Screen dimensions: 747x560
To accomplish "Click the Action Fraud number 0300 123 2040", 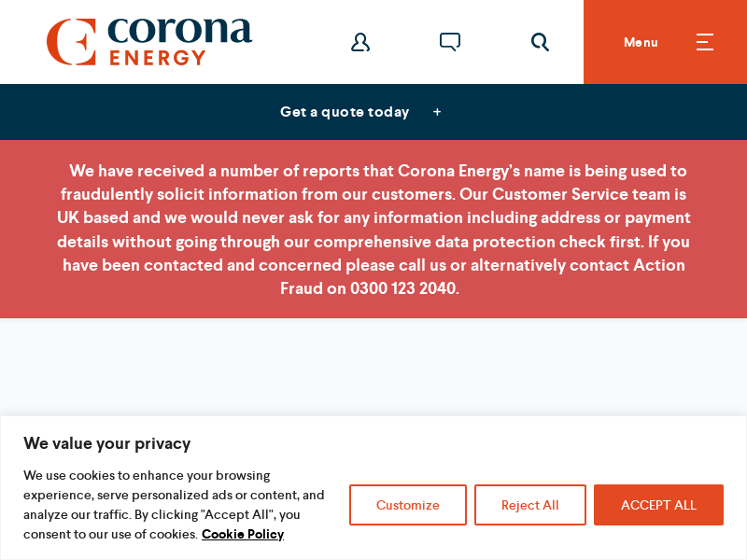I will tap(404, 288).
